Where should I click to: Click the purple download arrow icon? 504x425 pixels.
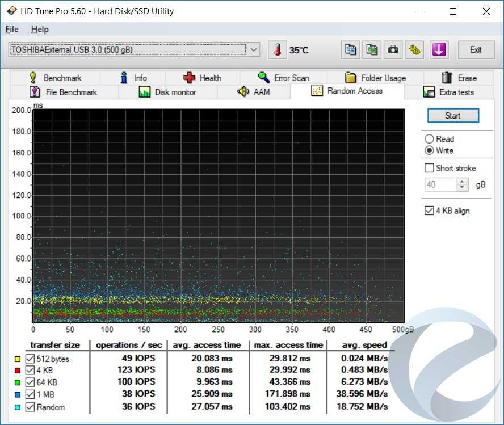[438, 50]
